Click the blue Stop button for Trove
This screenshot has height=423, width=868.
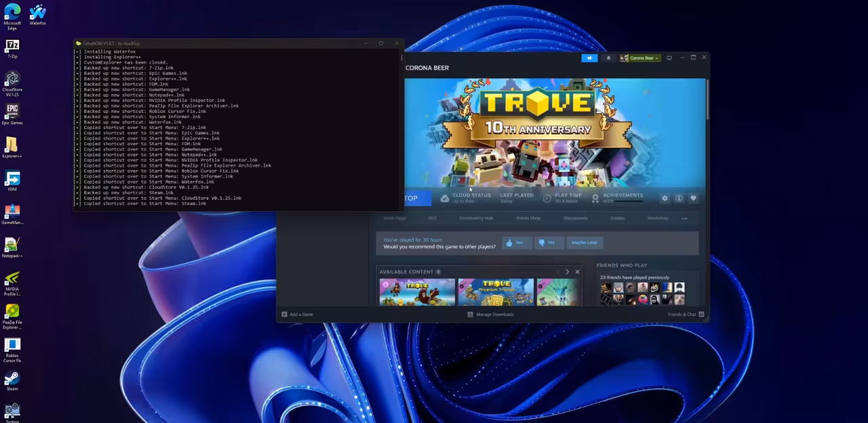coord(417,198)
